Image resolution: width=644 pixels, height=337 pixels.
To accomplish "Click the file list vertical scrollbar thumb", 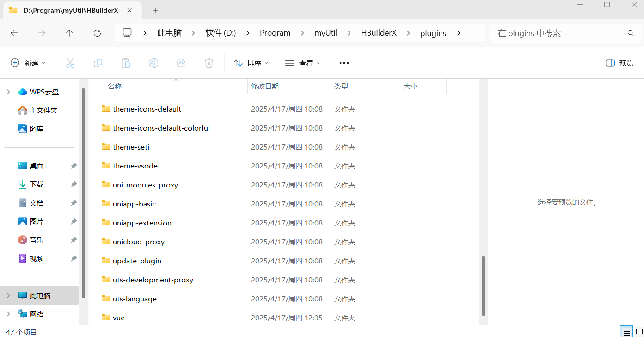I will coord(484,286).
